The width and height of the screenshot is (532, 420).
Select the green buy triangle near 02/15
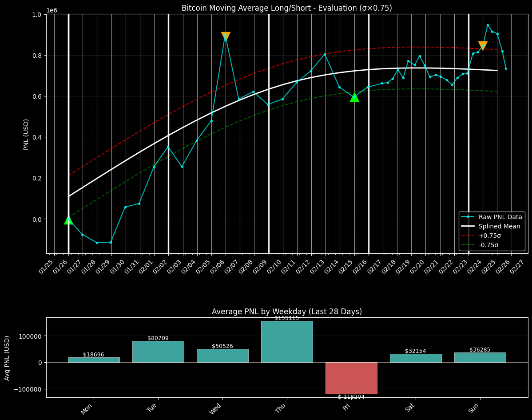[354, 97]
